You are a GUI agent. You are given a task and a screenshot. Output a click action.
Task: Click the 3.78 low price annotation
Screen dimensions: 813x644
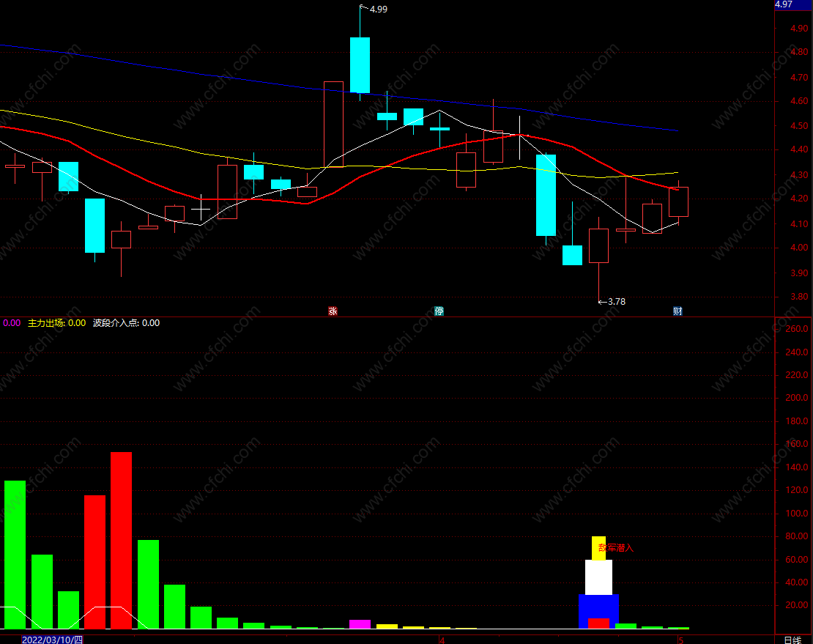coord(617,302)
